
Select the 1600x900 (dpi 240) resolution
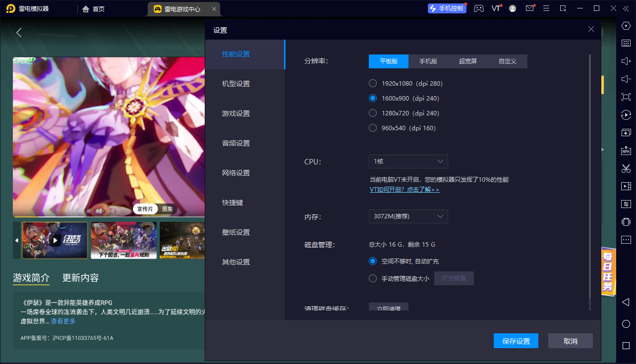pyautogui.click(x=404, y=98)
